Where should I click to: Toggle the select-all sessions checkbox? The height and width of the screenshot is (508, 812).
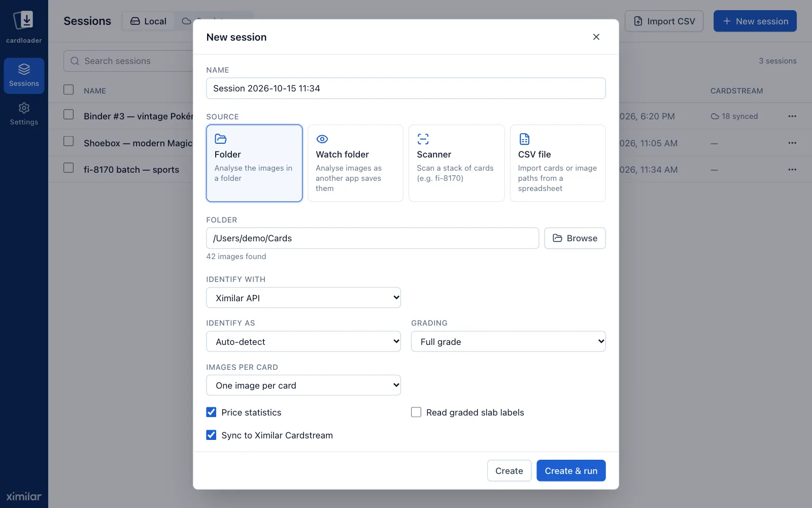(69, 90)
